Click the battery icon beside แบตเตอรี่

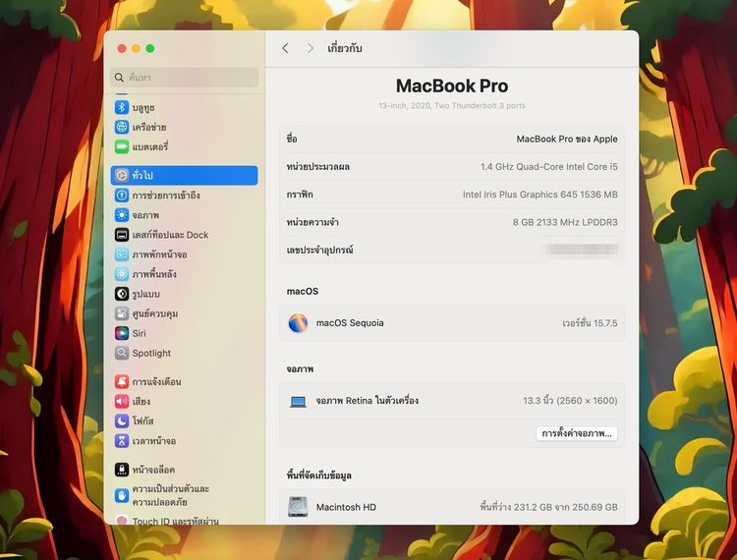point(122,146)
